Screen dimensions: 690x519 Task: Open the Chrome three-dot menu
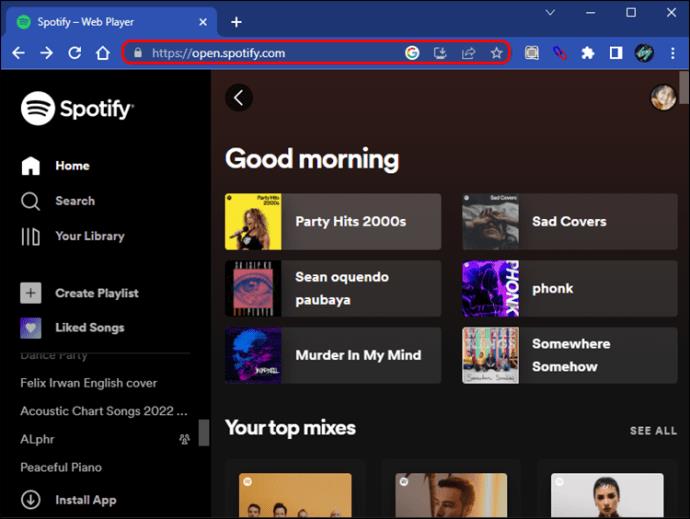pyautogui.click(x=672, y=53)
